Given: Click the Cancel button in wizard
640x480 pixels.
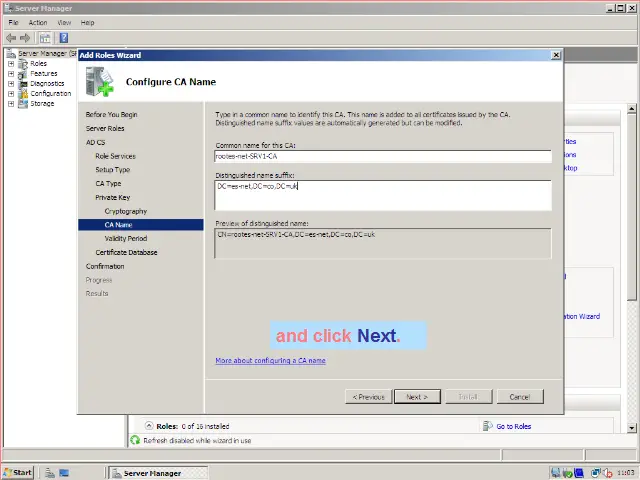Looking at the screenshot, I should tap(520, 397).
